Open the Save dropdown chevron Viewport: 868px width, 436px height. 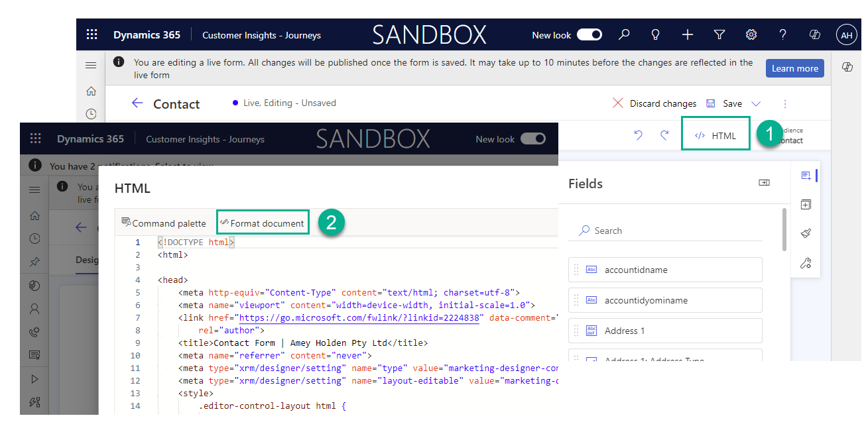756,103
